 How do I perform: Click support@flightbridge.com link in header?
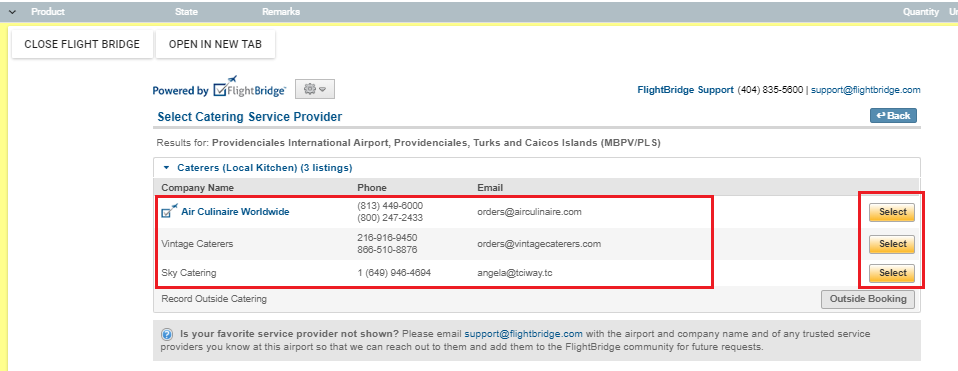pyautogui.click(x=865, y=90)
